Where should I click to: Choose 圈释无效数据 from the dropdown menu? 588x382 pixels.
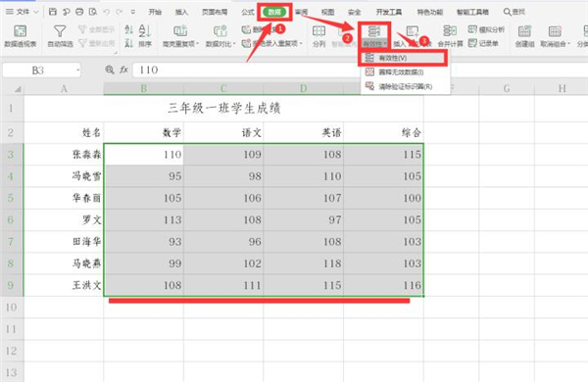pyautogui.click(x=405, y=72)
